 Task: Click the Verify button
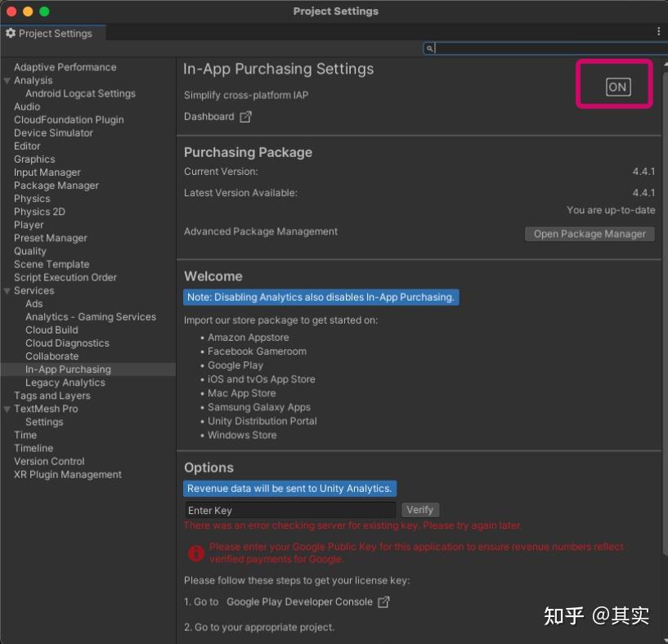tap(420, 509)
